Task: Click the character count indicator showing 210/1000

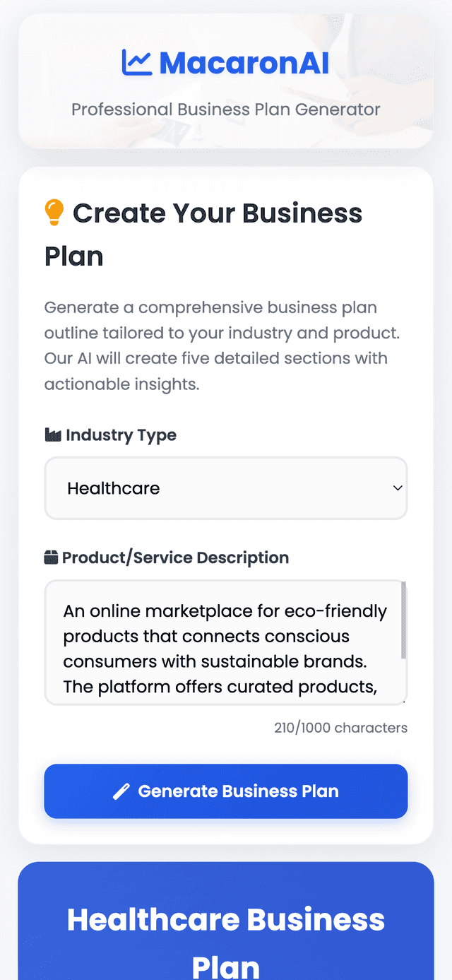Action: click(x=340, y=728)
